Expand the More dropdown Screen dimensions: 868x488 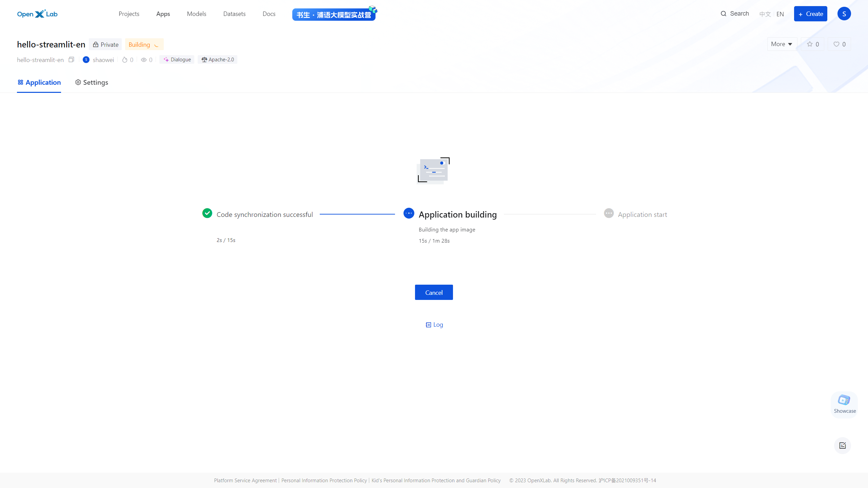click(x=782, y=44)
